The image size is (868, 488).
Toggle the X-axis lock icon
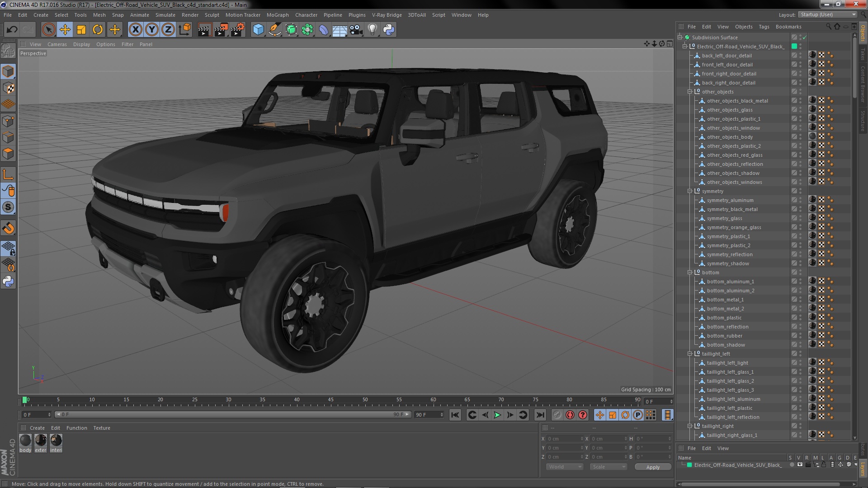pyautogui.click(x=135, y=30)
